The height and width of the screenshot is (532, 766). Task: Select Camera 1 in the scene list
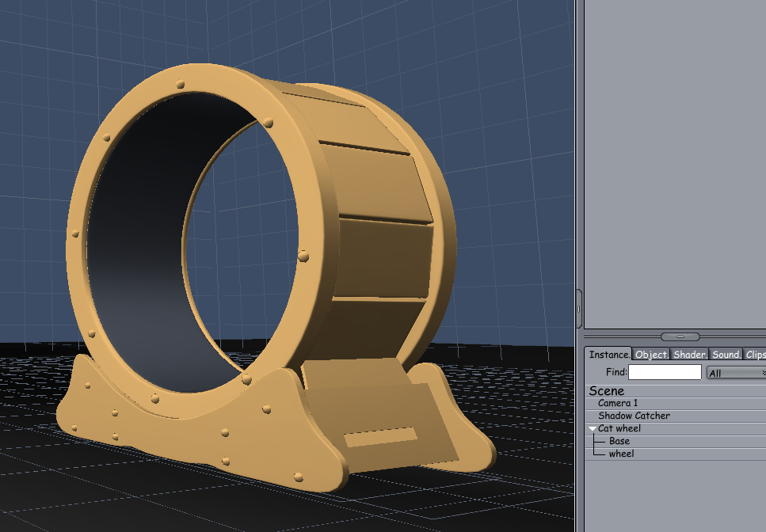[x=618, y=403]
